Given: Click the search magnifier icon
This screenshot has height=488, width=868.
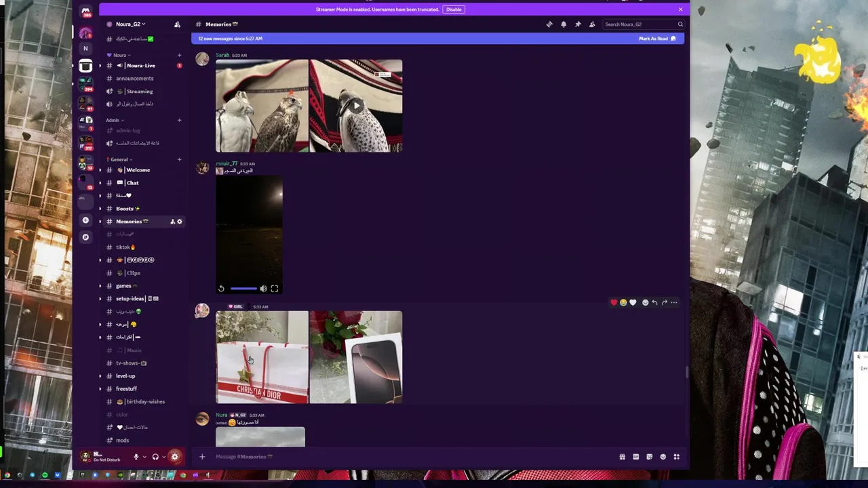Looking at the screenshot, I should [x=680, y=24].
